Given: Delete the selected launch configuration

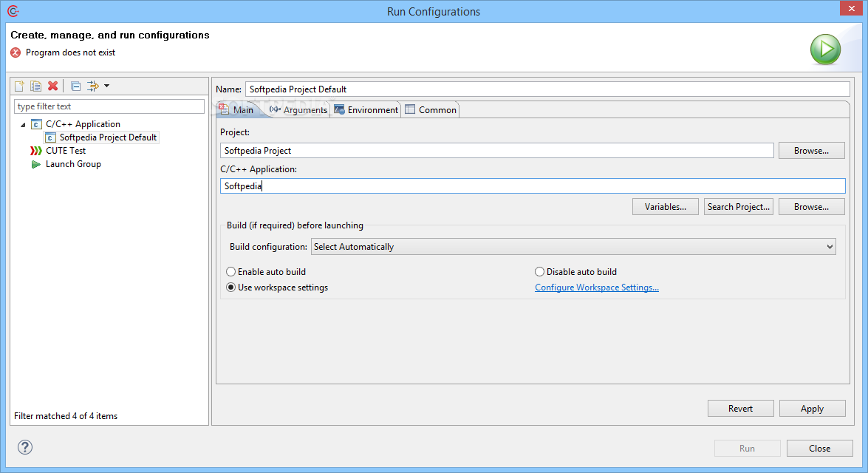Looking at the screenshot, I should (52, 86).
